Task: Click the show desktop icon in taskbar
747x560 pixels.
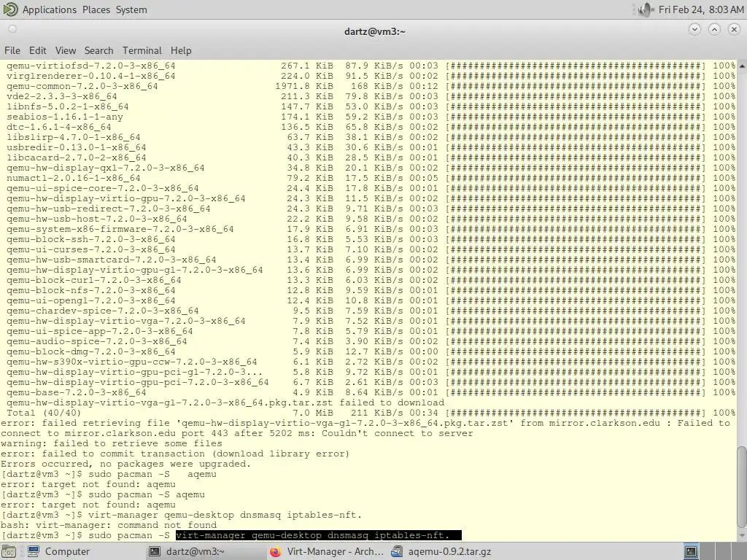Action: click(9, 551)
